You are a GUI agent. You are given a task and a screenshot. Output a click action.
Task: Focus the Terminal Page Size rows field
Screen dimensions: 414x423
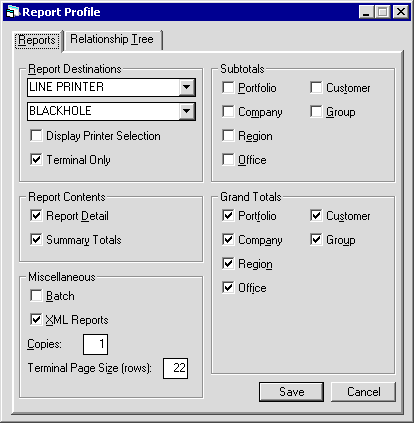175,368
